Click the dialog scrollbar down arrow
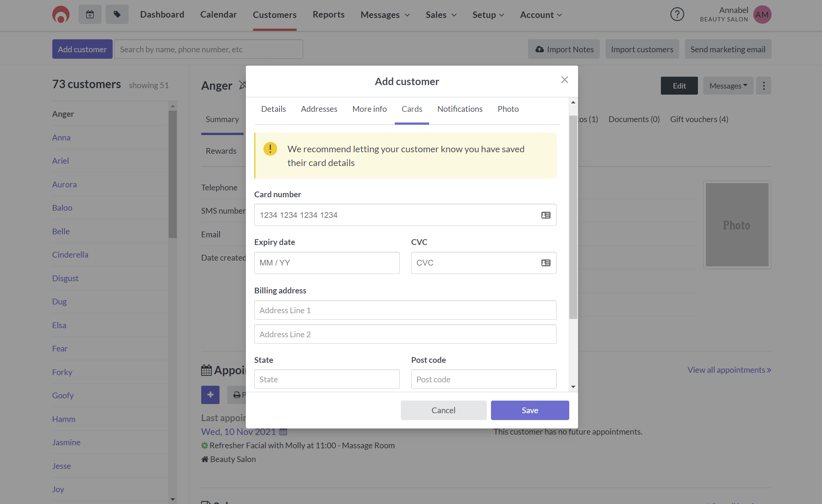 click(573, 387)
